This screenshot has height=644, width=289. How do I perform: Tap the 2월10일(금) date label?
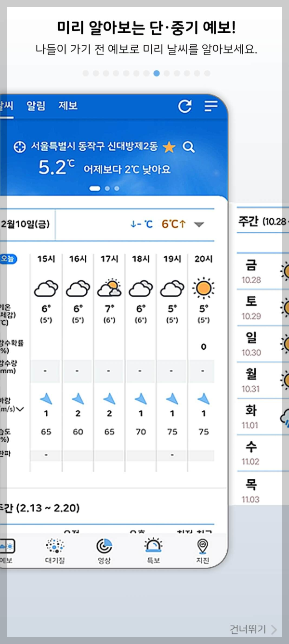click(x=26, y=224)
